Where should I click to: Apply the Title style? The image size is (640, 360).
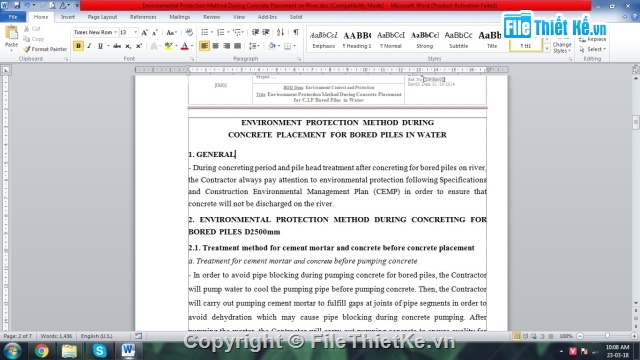coord(492,40)
